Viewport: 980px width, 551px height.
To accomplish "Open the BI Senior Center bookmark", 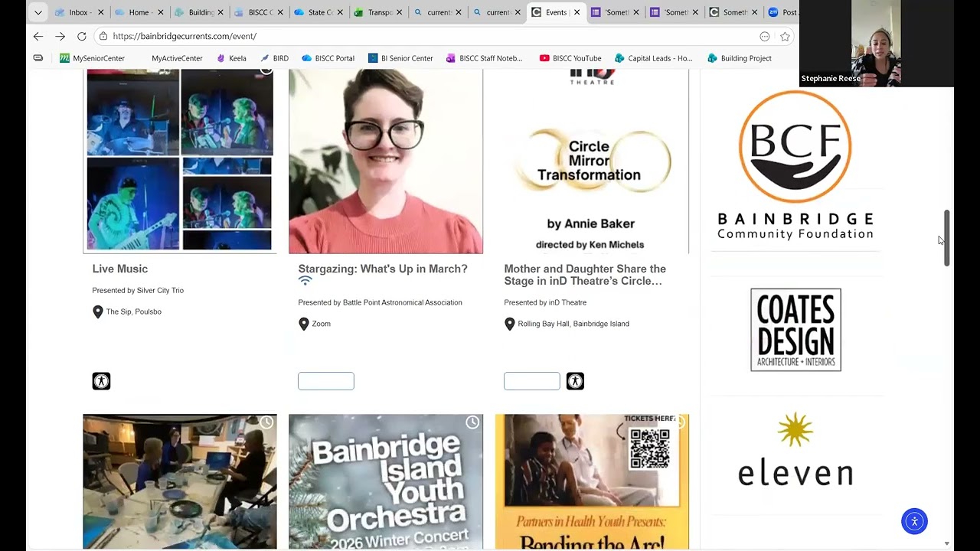I will pyautogui.click(x=400, y=58).
